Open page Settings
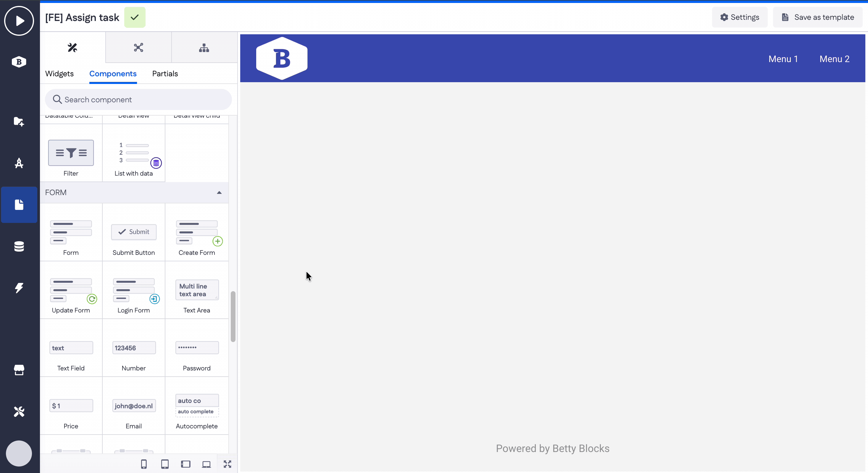 [740, 17]
